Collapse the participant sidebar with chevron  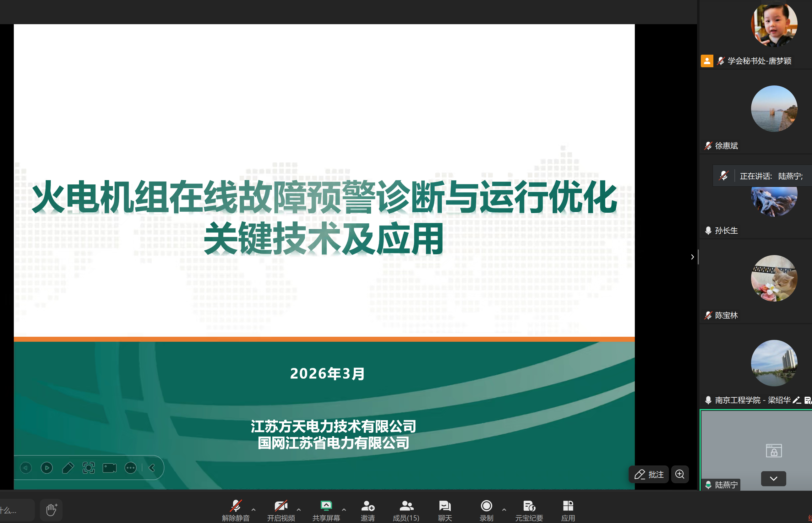coord(692,257)
